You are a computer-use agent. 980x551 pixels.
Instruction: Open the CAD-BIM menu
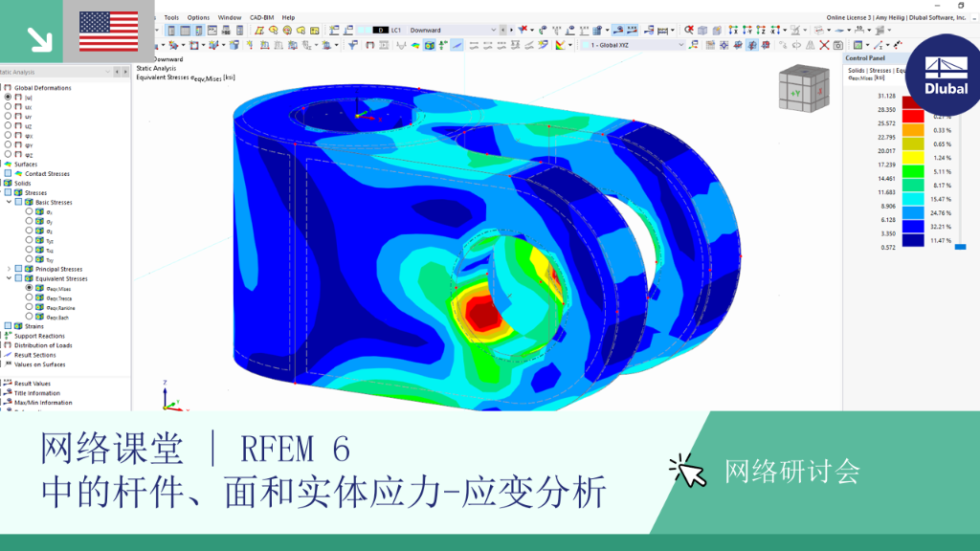tap(261, 17)
